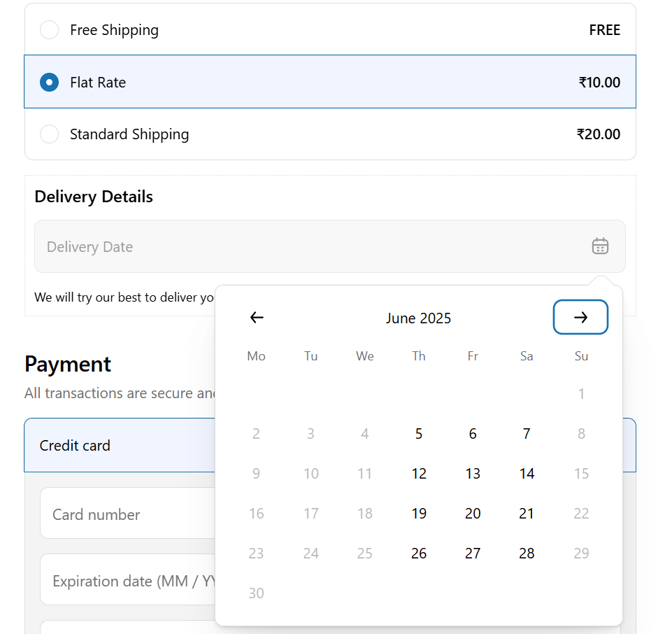This screenshot has height=634, width=672.
Task: Choose June 19 in the date picker
Action: point(419,514)
